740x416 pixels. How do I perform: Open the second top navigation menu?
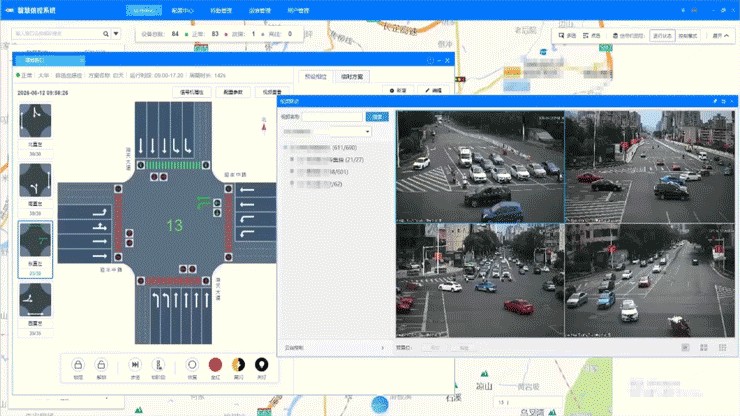183,10
